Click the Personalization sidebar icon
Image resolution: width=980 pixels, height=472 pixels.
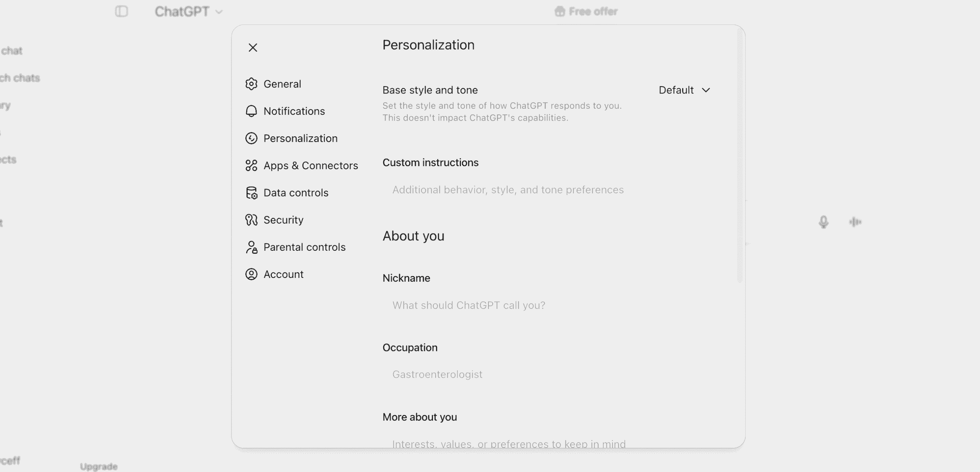point(251,138)
